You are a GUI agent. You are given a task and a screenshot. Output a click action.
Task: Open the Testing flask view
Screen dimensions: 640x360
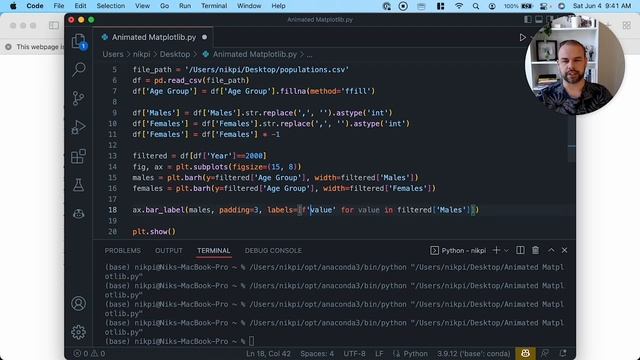point(78,185)
